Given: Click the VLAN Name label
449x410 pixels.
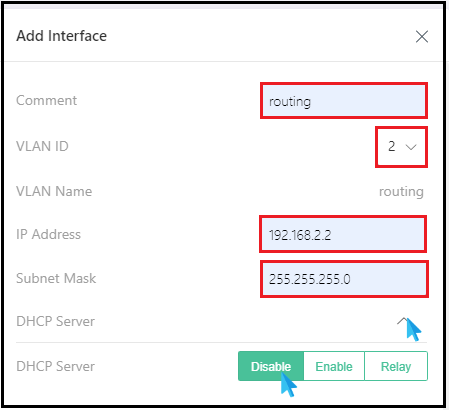Looking at the screenshot, I should 54,192.
